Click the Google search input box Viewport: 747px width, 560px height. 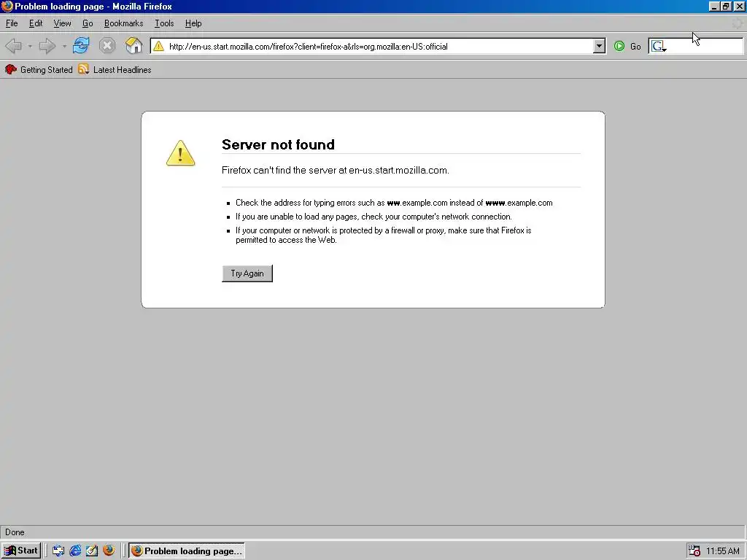click(705, 46)
